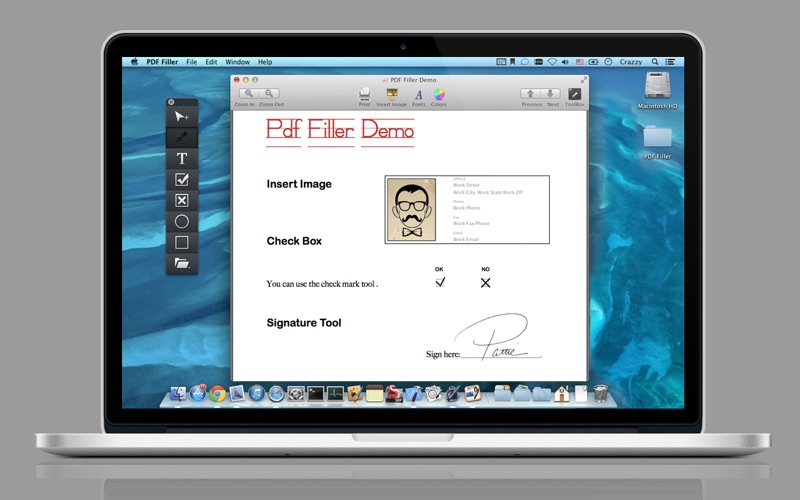Click the 'Signature Tool' heading text

pyautogui.click(x=304, y=322)
